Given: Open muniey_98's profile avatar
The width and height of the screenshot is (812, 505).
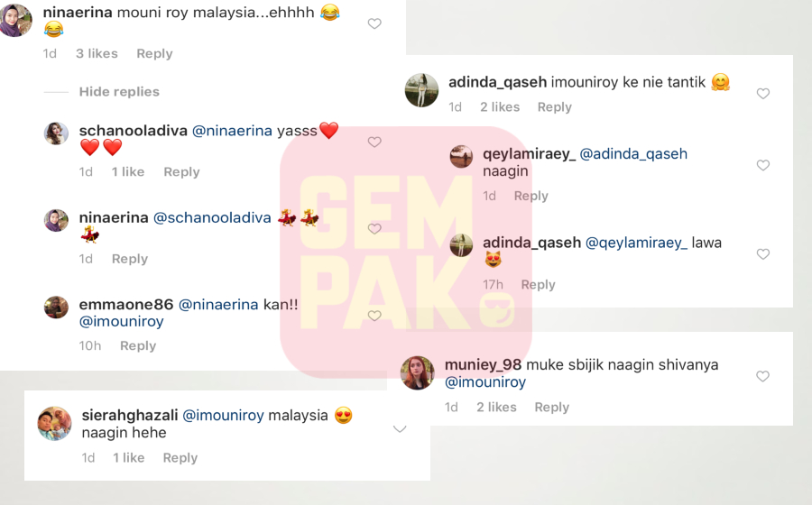Looking at the screenshot, I should tap(418, 372).
